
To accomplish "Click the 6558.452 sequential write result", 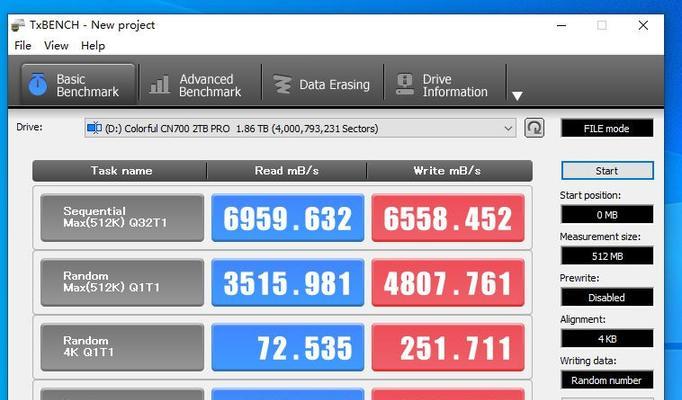I will pyautogui.click(x=448, y=218).
